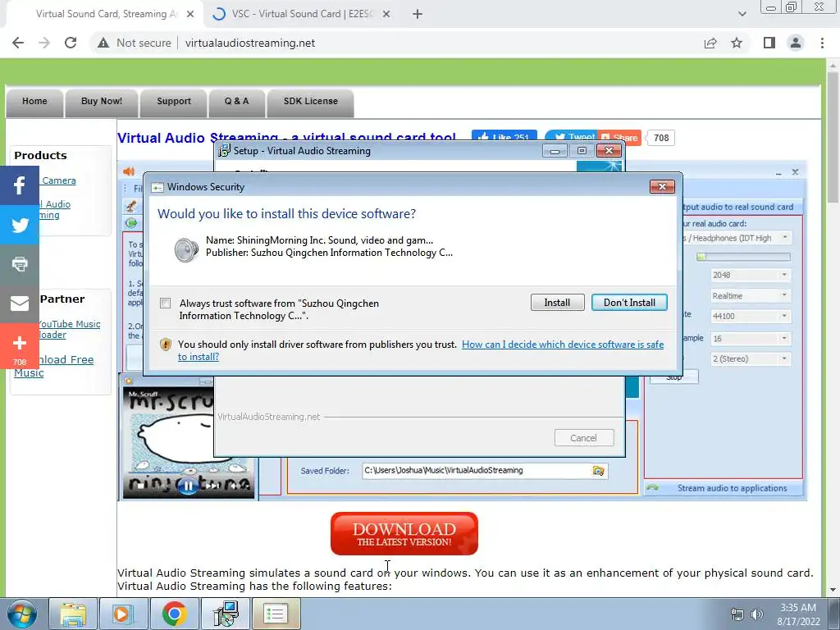This screenshot has height=630, width=840.
Task: Open the Home menu on the website
Action: (x=34, y=101)
